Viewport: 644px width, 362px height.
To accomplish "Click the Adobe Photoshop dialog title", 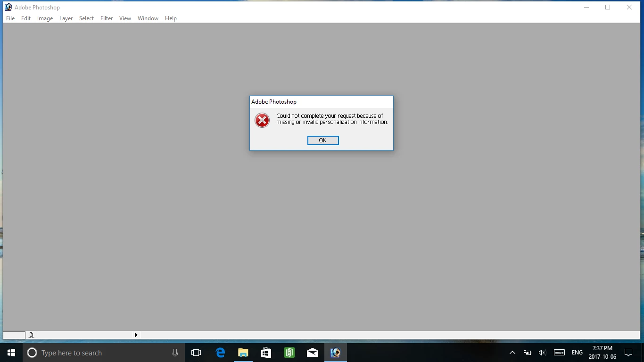I will pos(274,102).
